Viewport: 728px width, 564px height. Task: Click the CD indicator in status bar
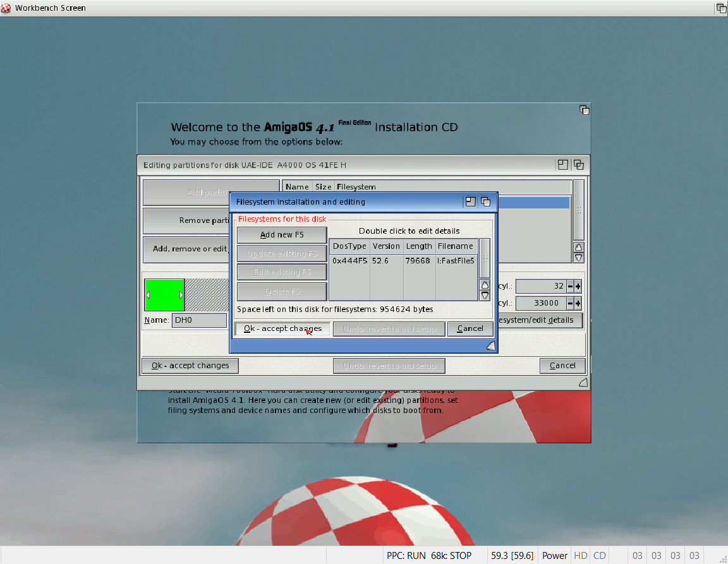[599, 556]
